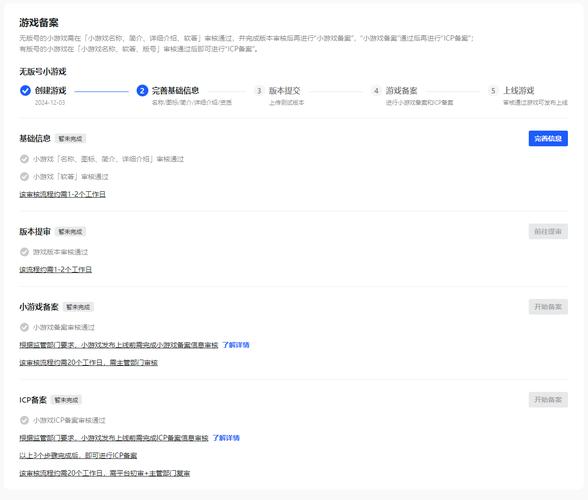
Task: Click the 版本提审 section heading
Action: (x=35, y=231)
